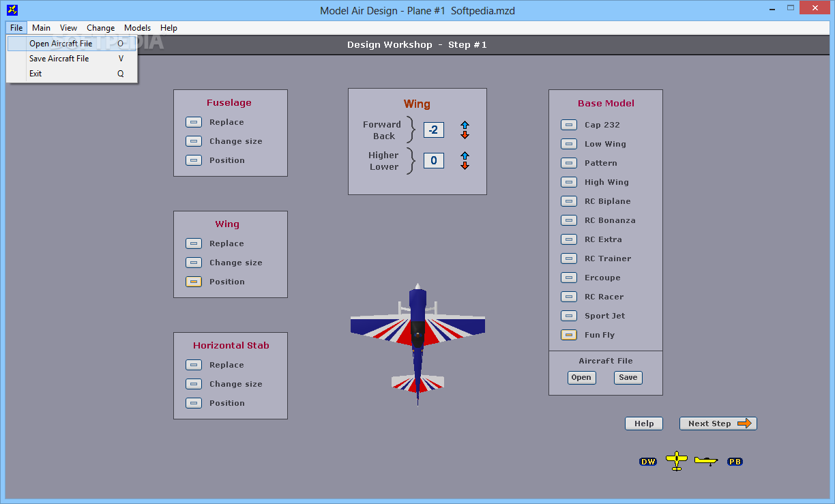Pick Low Wing base model
Viewport: 835px width, 504px height.
tap(569, 144)
